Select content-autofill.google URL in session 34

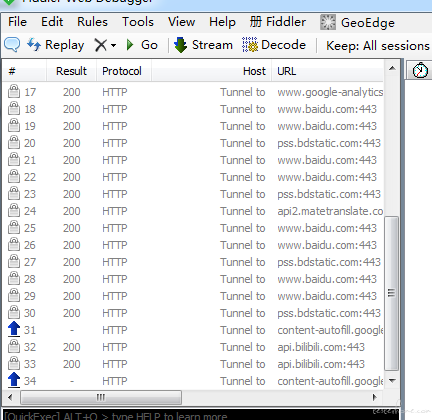click(x=330, y=381)
